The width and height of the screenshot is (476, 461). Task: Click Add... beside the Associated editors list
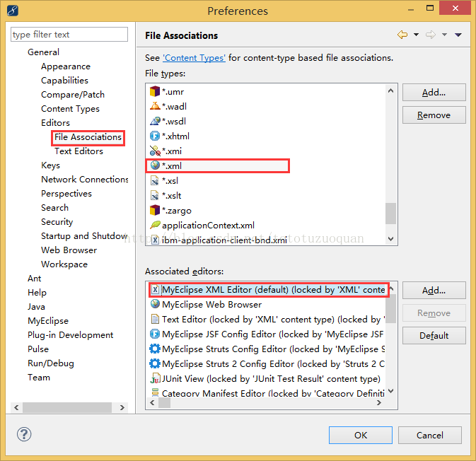(434, 291)
